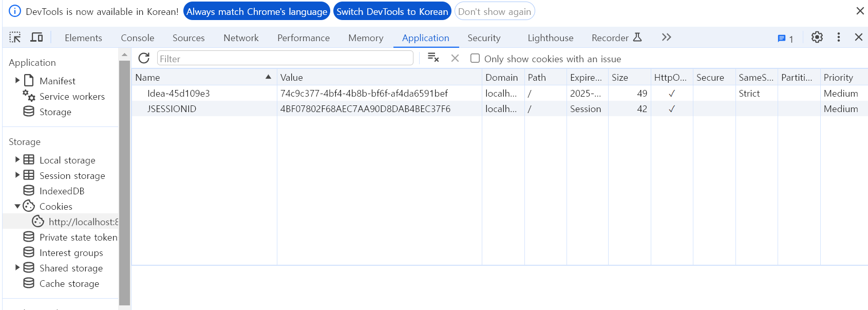Screen dimensions: 868x310
Task: Click the Recorder flask icon
Action: [x=637, y=37]
